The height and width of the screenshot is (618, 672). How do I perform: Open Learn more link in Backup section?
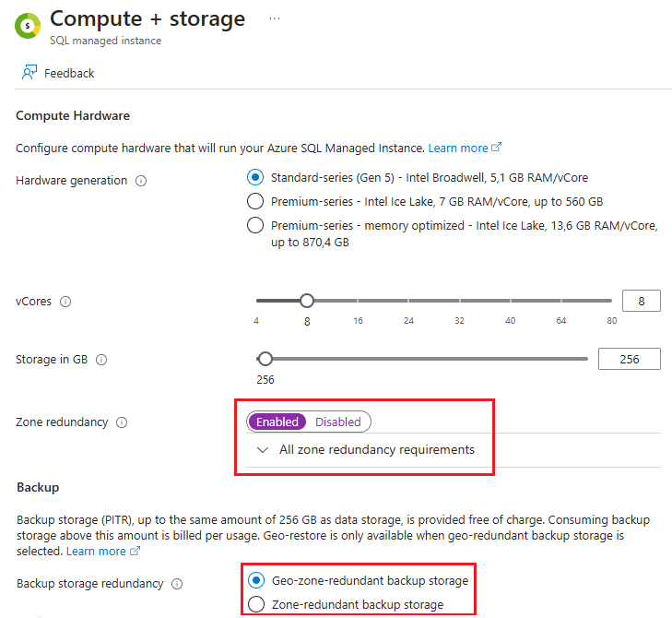coord(103,551)
